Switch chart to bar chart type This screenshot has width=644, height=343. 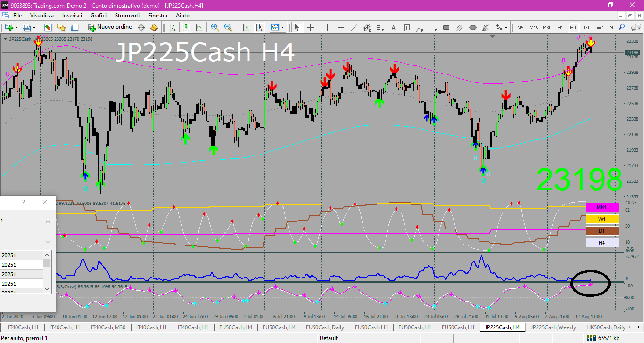172,27
